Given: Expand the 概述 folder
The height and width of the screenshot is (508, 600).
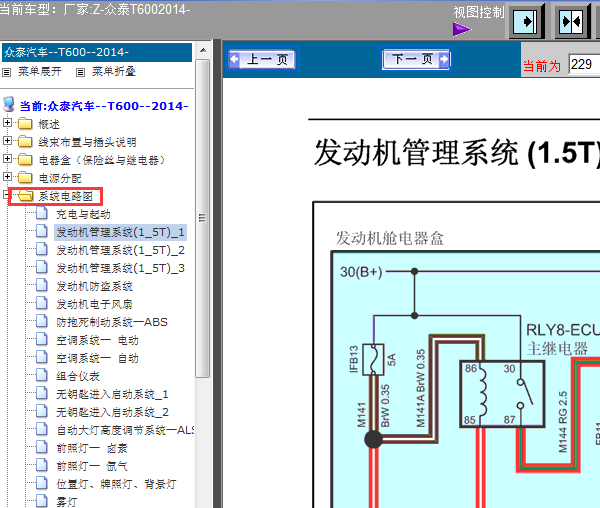Looking at the screenshot, I should 7,123.
